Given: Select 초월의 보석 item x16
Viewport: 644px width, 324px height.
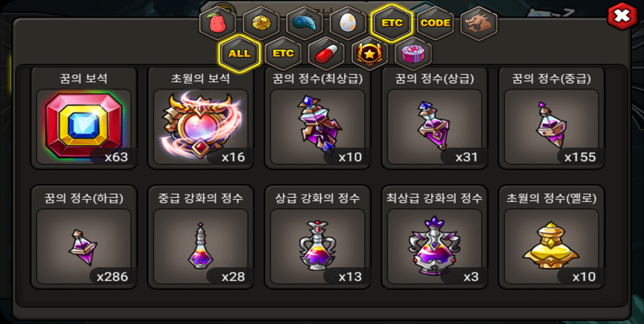Looking at the screenshot, I should 201,118.
